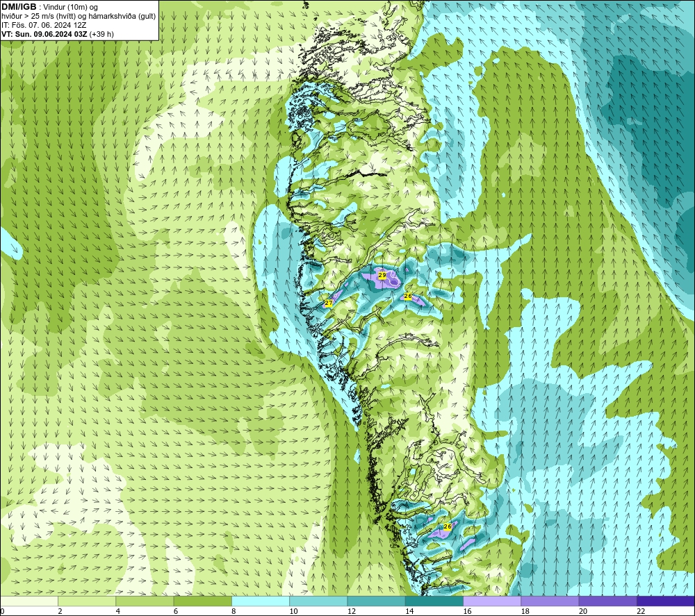
Task: Click the '4' tick on the wind scale
Action: 118,611
